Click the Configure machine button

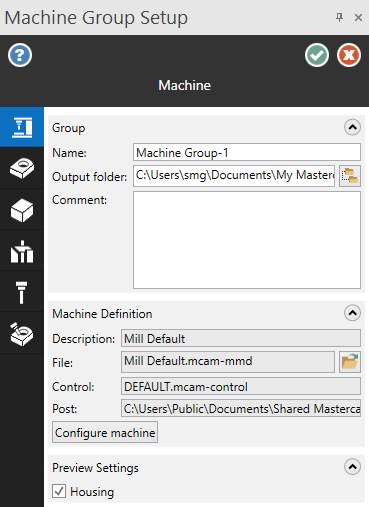pos(105,432)
